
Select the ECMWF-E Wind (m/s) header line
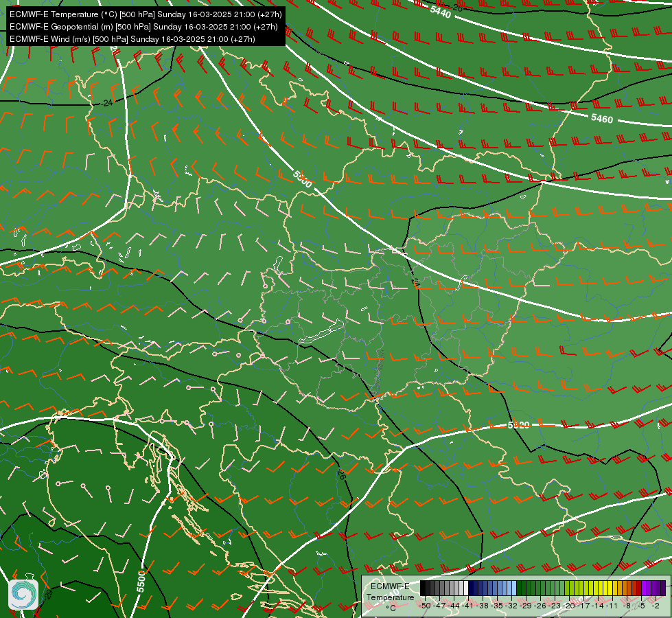click(x=132, y=39)
